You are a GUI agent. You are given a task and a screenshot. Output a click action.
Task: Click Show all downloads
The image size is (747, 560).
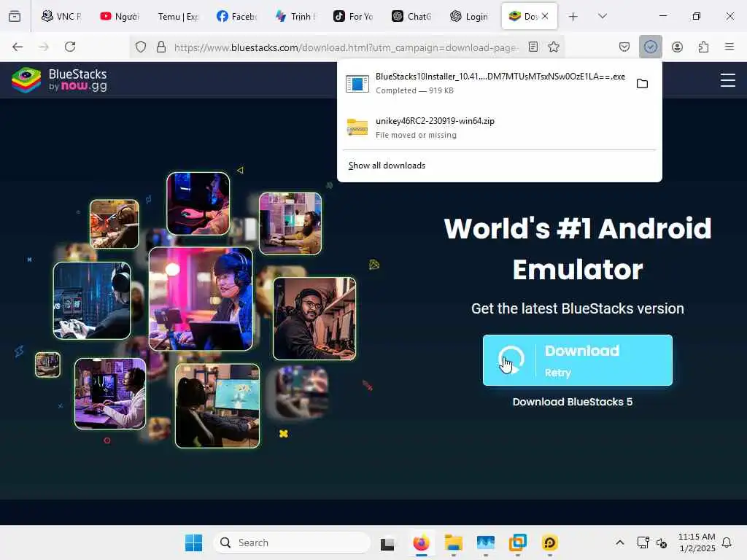[x=387, y=166]
